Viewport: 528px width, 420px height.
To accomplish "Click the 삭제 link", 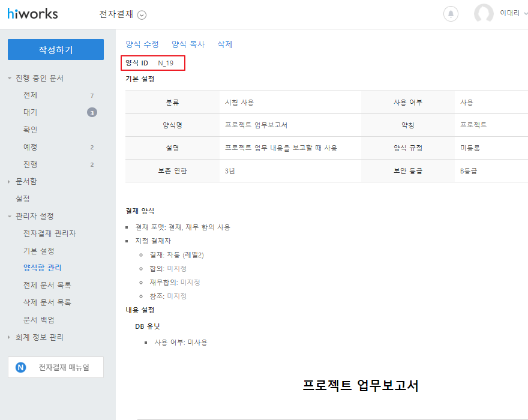I will click(224, 44).
